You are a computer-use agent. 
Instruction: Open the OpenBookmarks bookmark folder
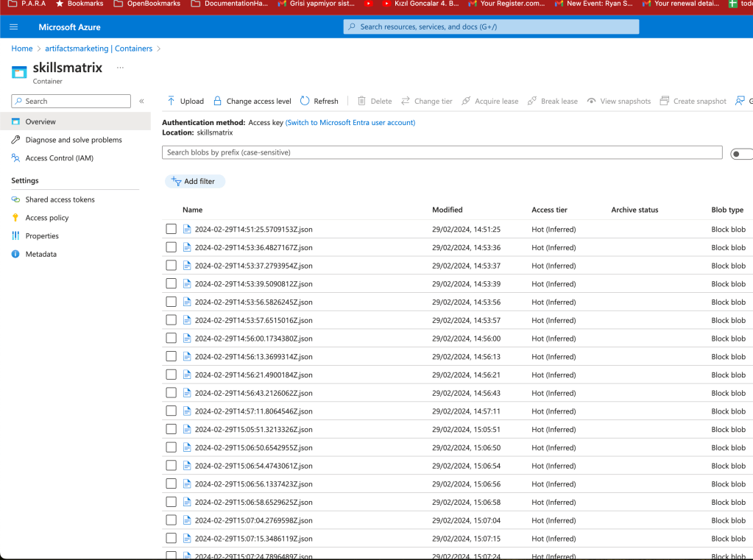point(147,4)
